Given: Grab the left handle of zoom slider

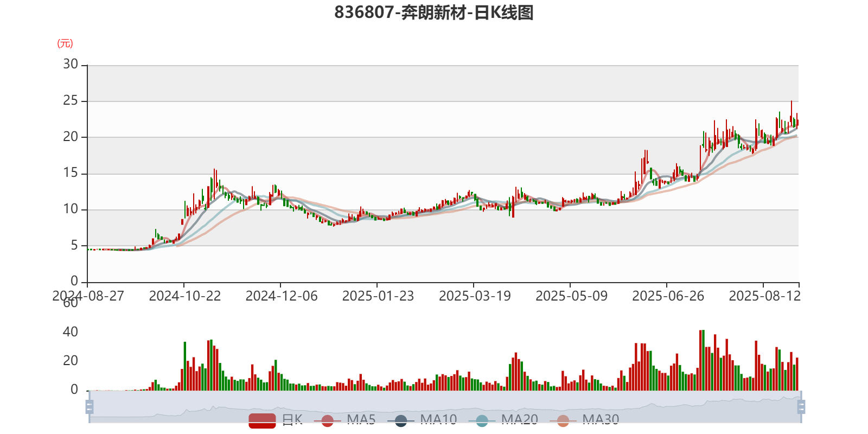Looking at the screenshot, I should click(x=90, y=406).
